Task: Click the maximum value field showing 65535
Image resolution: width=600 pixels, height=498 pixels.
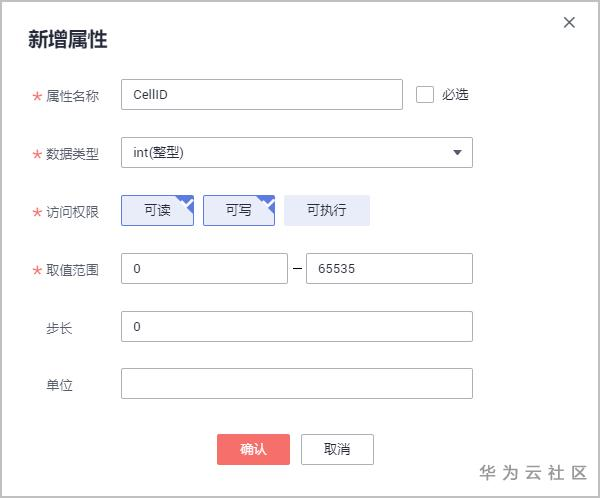Action: click(388, 269)
